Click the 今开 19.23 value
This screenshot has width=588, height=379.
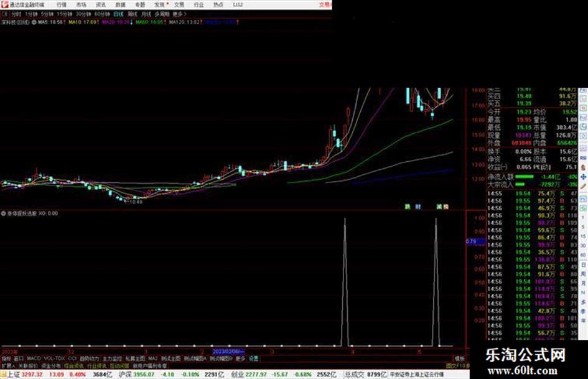524,112
